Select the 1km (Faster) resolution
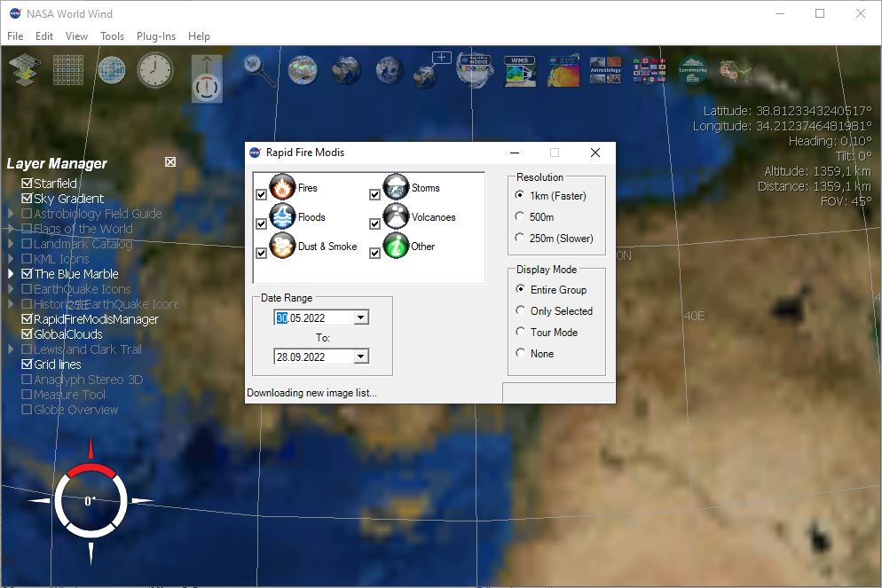 pyautogui.click(x=520, y=195)
